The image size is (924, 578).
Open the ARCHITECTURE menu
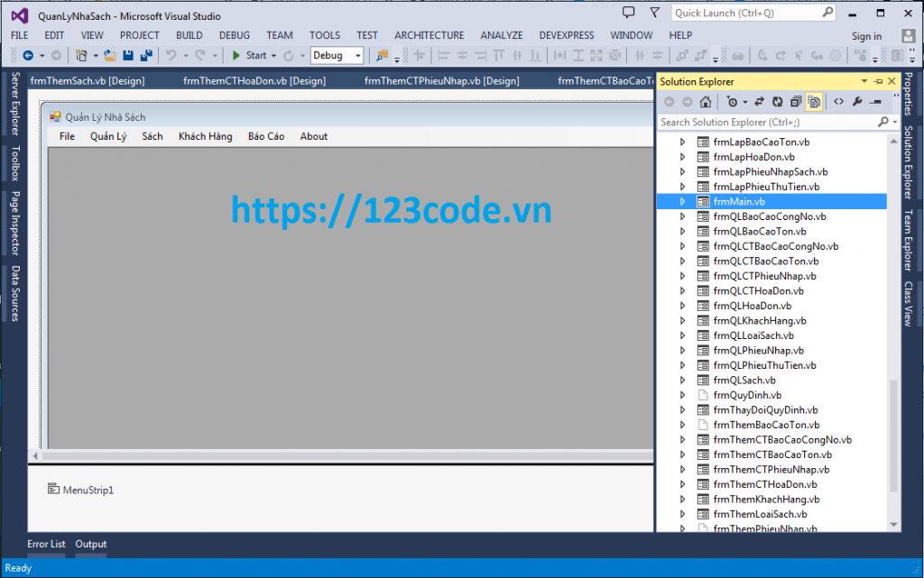click(429, 35)
